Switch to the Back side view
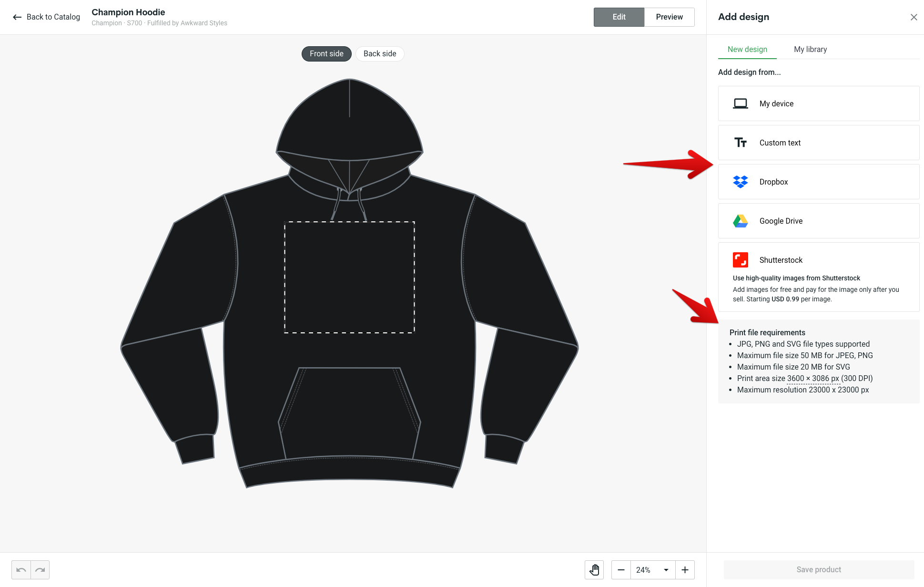 (378, 54)
